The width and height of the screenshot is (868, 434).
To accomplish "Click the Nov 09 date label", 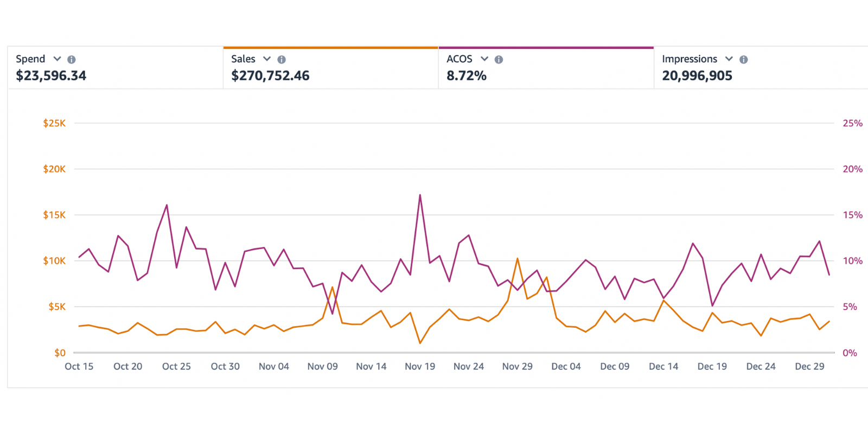I will 323,367.
